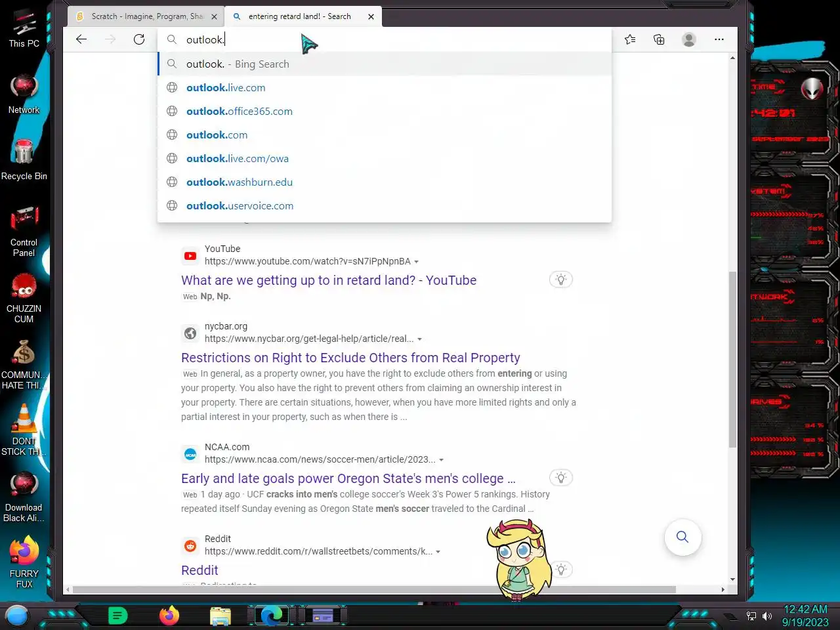Image resolution: width=840 pixels, height=630 pixels.
Task: Expand the nycbar.org URL dropdown arrow
Action: (419, 339)
